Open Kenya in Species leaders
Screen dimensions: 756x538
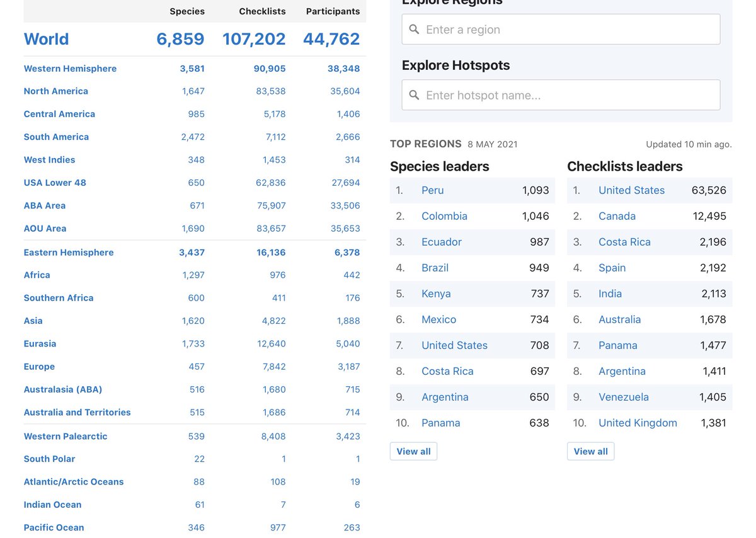coord(436,294)
